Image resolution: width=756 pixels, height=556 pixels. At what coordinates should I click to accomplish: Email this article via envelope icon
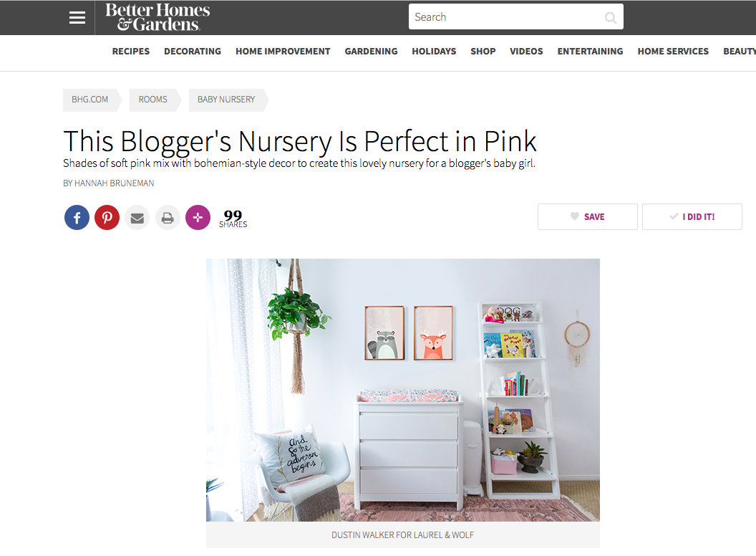pos(137,218)
